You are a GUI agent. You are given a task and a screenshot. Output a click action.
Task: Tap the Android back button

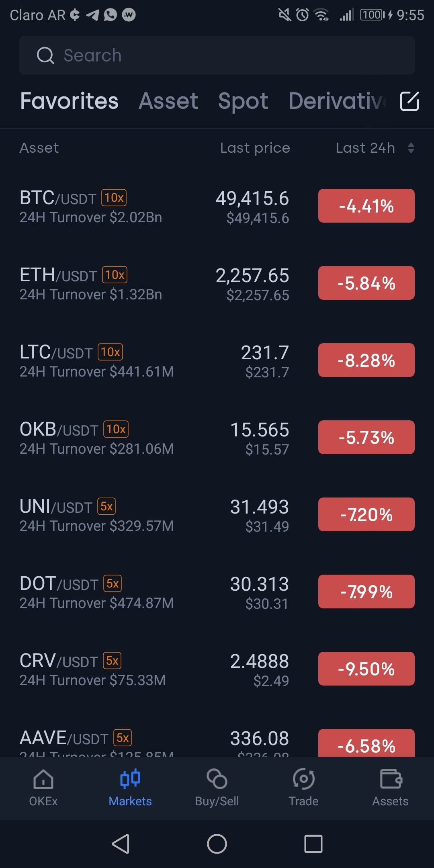[121, 843]
